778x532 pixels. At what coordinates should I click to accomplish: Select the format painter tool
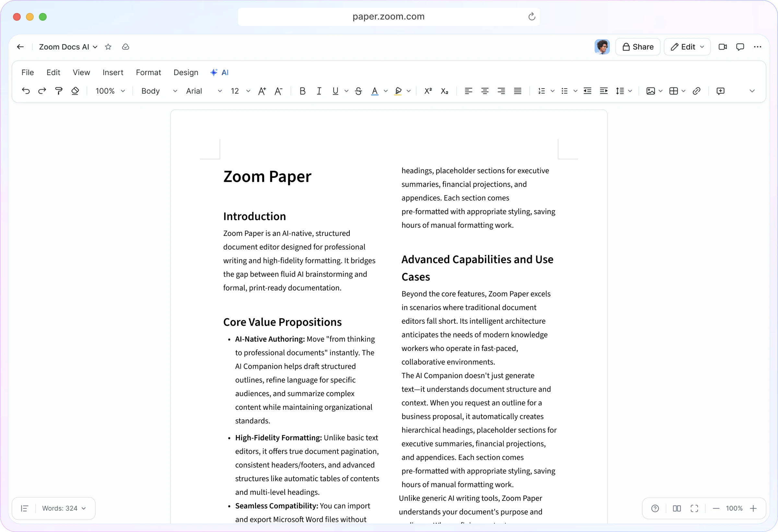(x=59, y=91)
